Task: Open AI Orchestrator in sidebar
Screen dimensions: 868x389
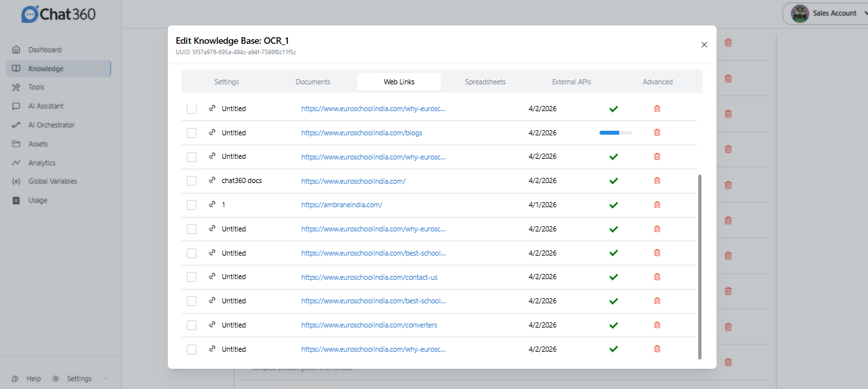Action: 51,125
